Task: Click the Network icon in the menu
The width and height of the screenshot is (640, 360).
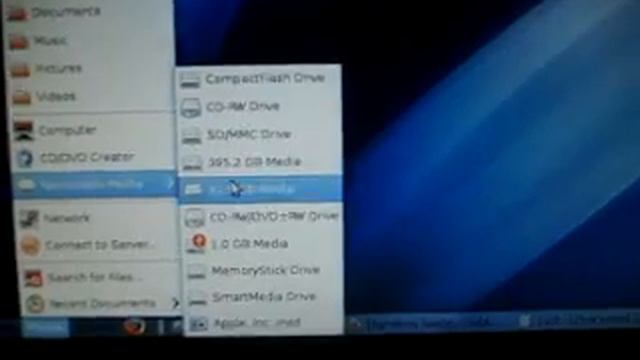Action: 29,218
